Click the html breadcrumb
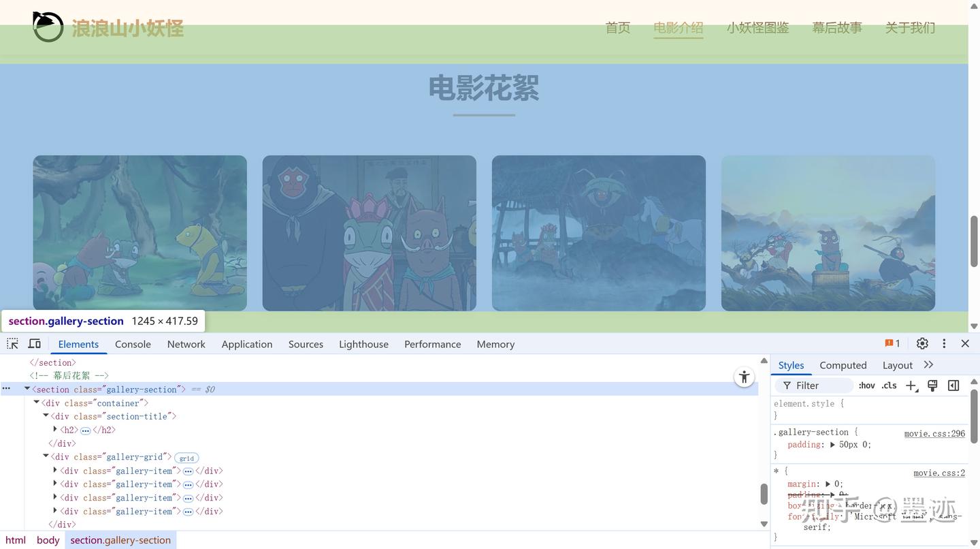Screen dimensions: 980x549 point(15,540)
